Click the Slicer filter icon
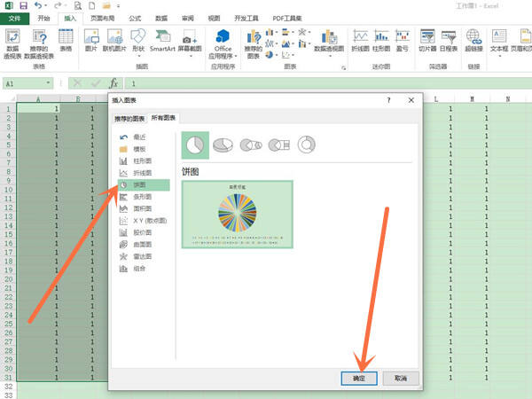 427,41
